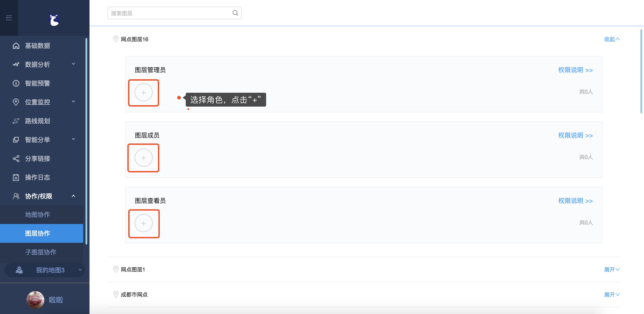Click the deer logo in sidebar header
This screenshot has width=644, height=314.
(x=54, y=19)
